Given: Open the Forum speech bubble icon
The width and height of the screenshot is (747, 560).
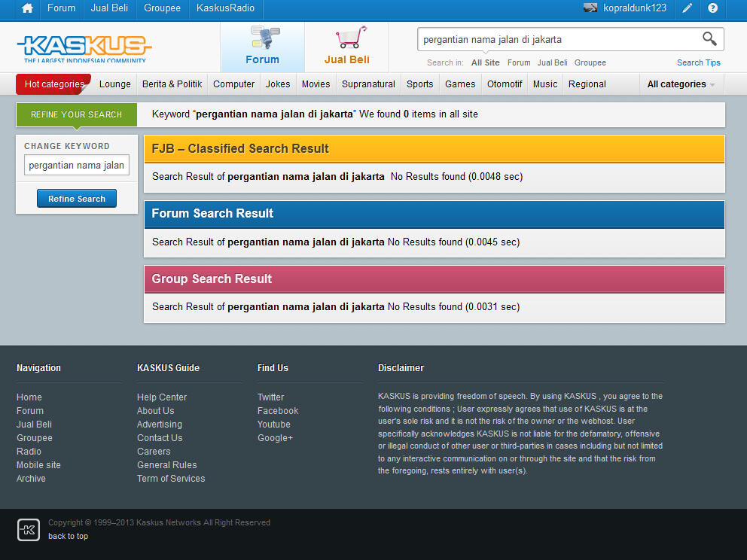Looking at the screenshot, I should pos(264,38).
